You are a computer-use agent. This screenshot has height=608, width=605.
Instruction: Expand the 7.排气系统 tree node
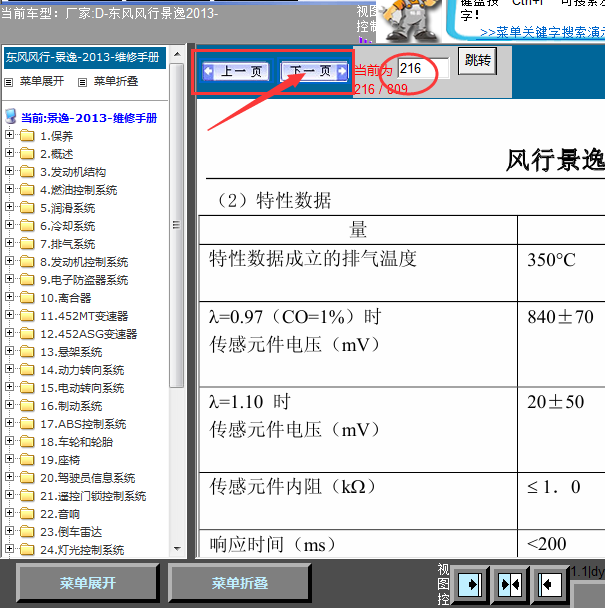coord(9,242)
